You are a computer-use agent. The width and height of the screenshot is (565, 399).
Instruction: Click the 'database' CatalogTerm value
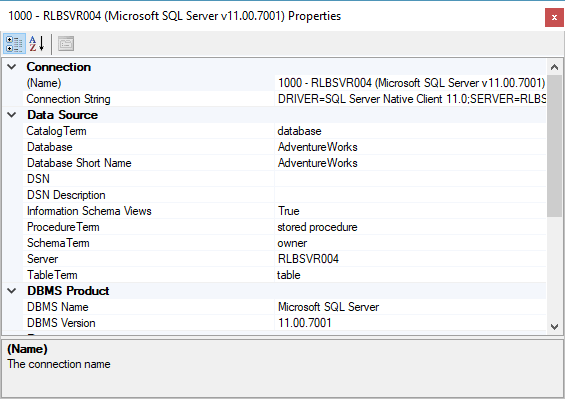[299, 131]
